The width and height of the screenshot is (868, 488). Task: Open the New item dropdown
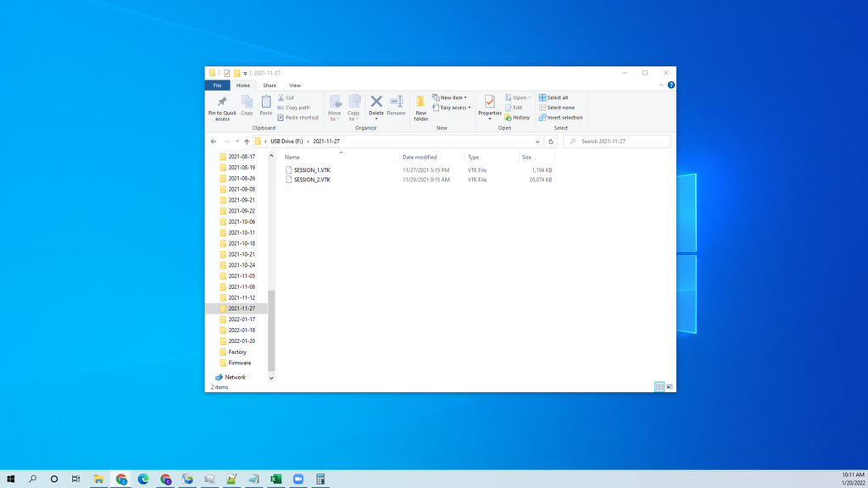tap(450, 97)
